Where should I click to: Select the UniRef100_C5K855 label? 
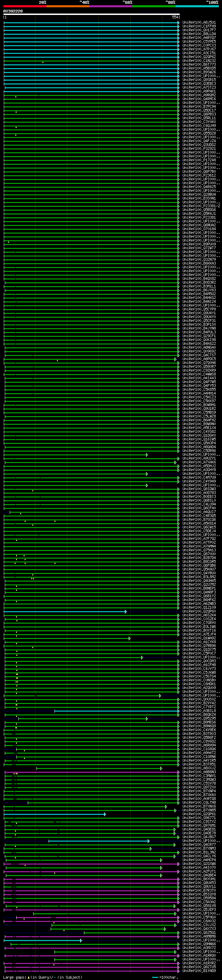tap(199, 390)
